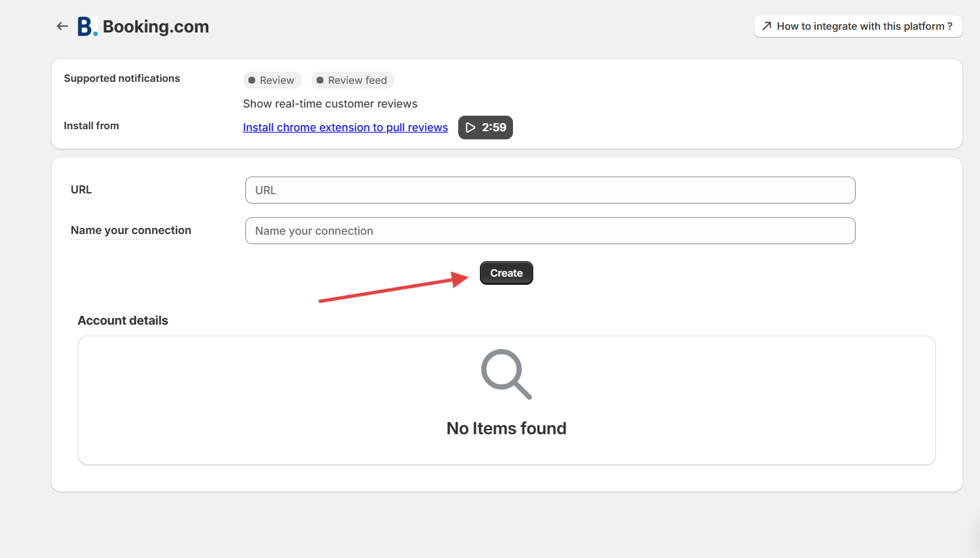Focus the Name your connection field
The height and width of the screenshot is (558, 980).
550,231
